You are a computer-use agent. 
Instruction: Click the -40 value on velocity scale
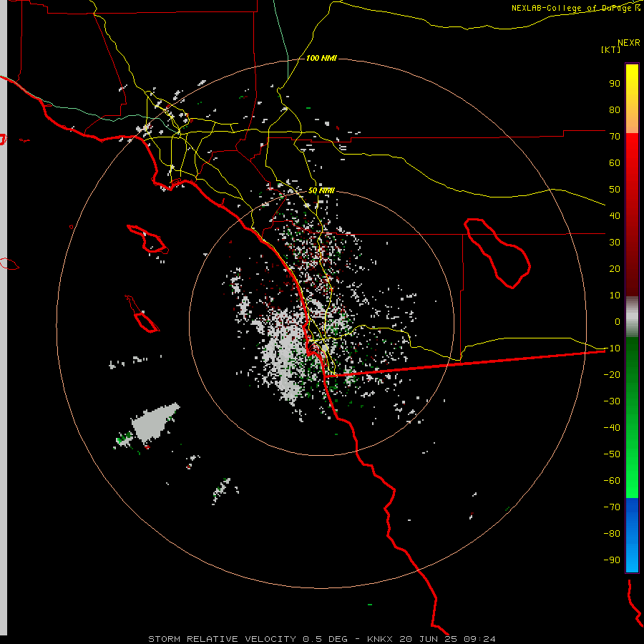coord(612,428)
